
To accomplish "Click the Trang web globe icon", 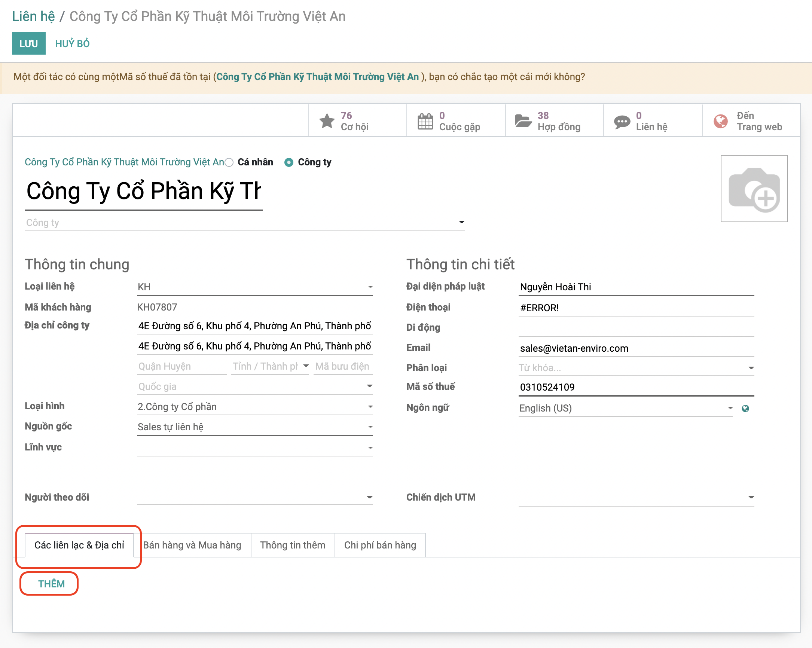I will pos(720,121).
